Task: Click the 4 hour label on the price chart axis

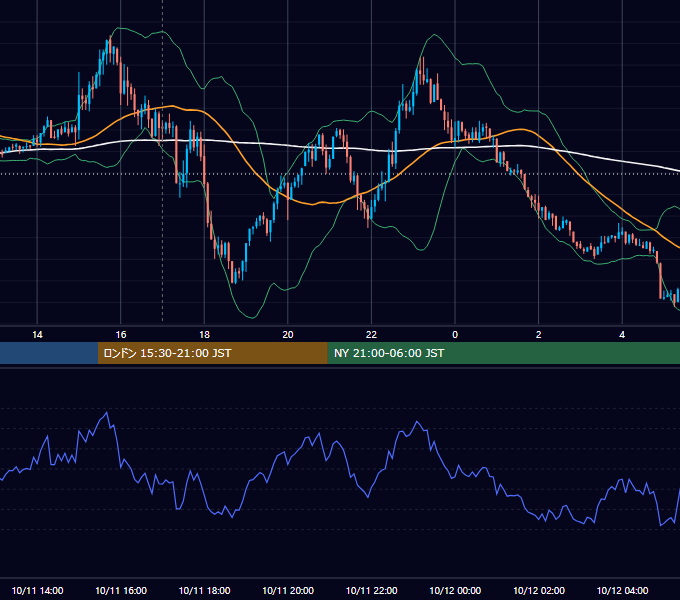Action: [x=622, y=334]
